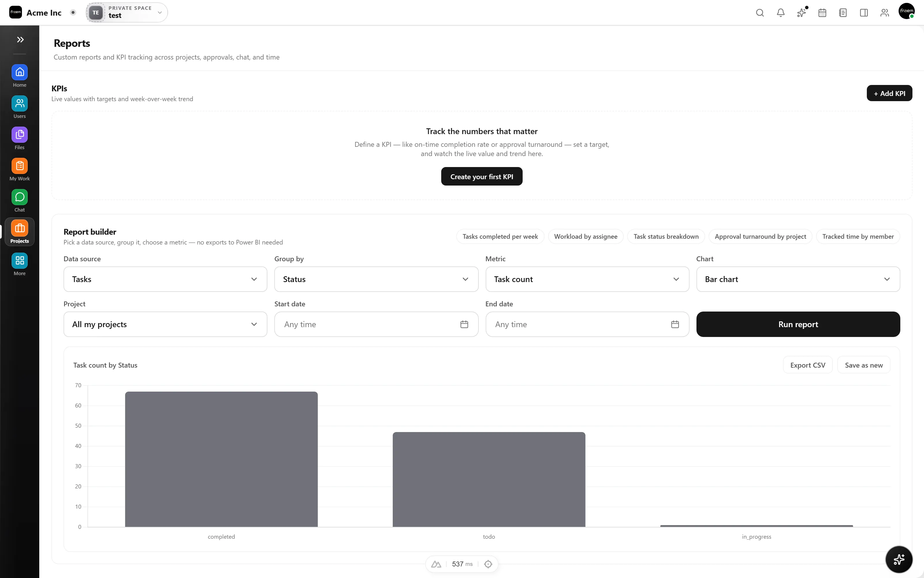Viewport: 924px width, 578px height.
Task: Export the chart as CSV
Action: 808,365
